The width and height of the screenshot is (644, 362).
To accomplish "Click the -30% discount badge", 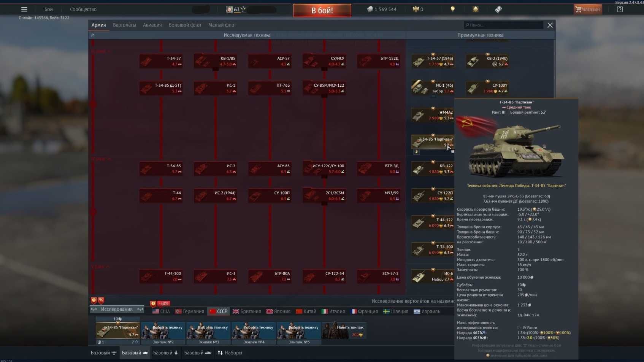I will point(164,303).
